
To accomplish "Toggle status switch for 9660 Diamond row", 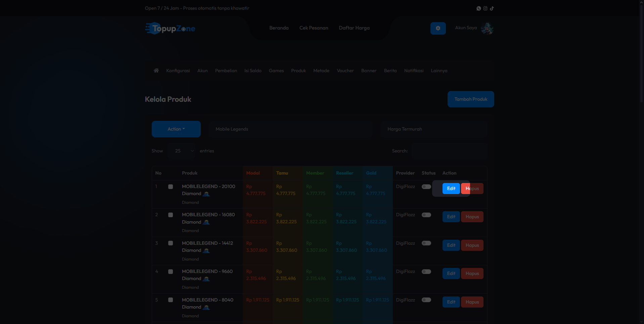I will click(x=426, y=272).
